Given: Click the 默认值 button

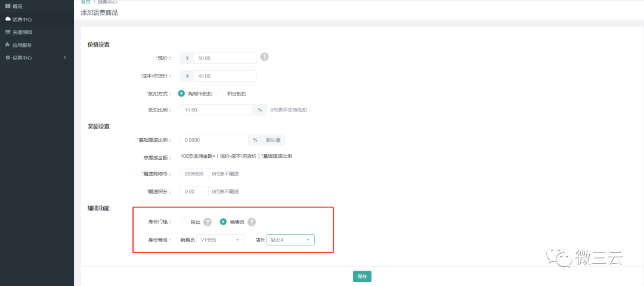Looking at the screenshot, I should (273, 140).
